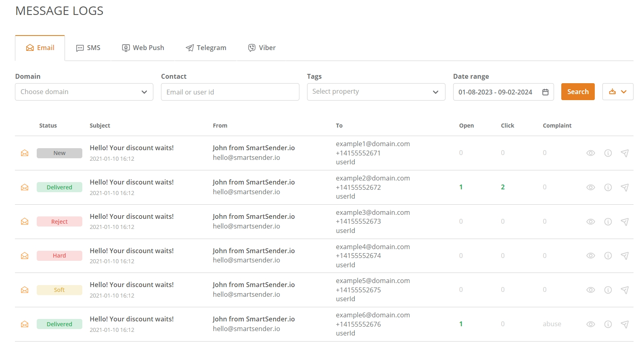Click the envelope icon in the Reject row
Image resolution: width=644 pixels, height=344 pixels.
(x=25, y=222)
